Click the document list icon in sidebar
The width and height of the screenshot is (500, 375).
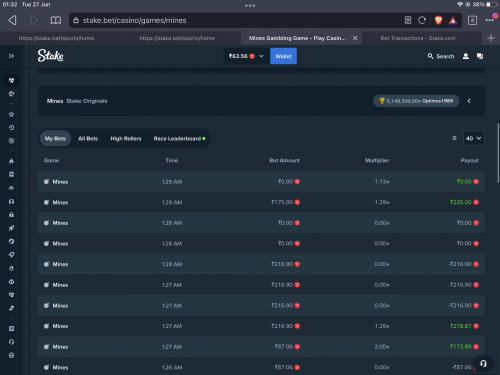(11, 329)
